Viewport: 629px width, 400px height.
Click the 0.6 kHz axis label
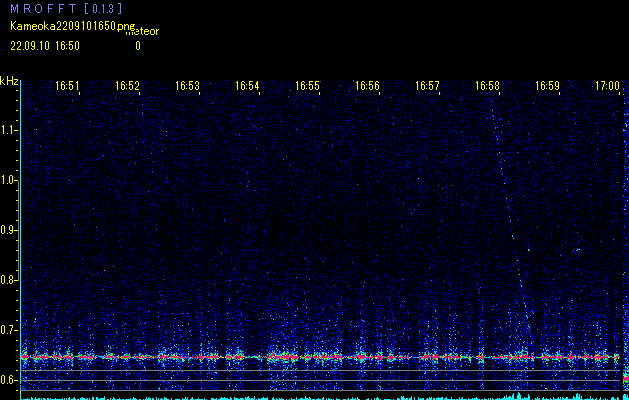8,380
